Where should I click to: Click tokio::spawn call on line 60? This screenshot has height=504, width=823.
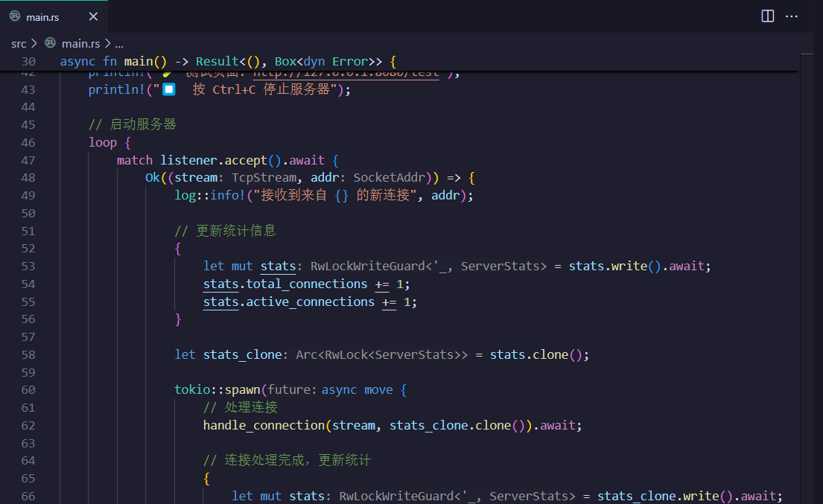tap(217, 390)
